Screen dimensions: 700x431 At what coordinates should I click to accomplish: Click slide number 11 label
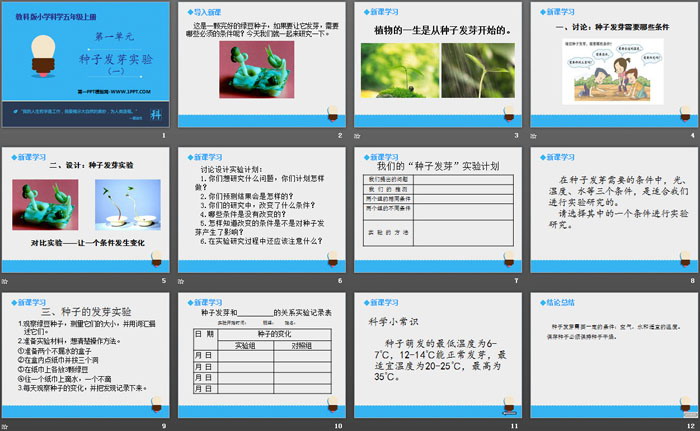pos(514,426)
